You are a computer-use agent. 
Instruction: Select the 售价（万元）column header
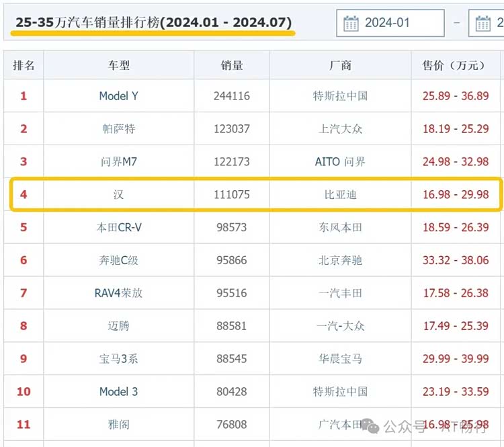pyautogui.click(x=455, y=65)
